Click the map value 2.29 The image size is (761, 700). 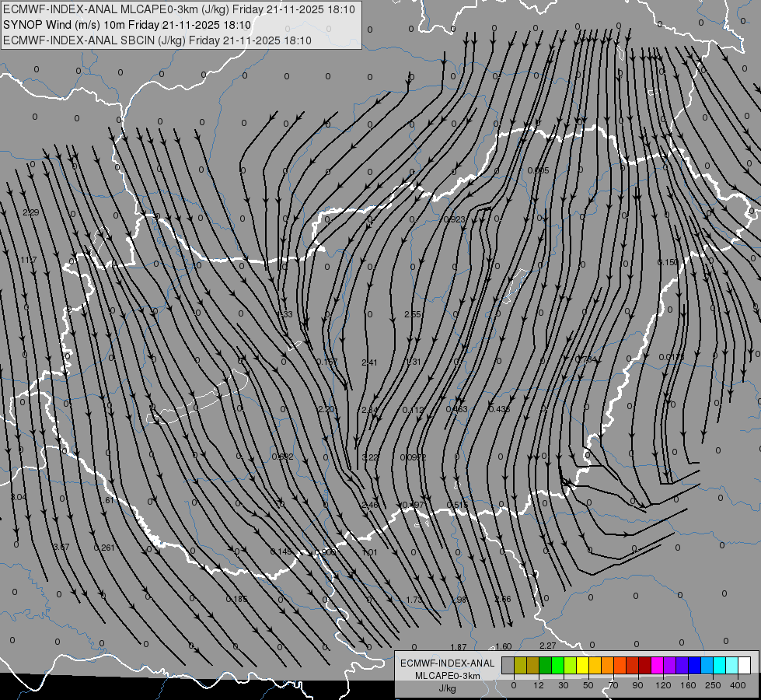[30, 212]
